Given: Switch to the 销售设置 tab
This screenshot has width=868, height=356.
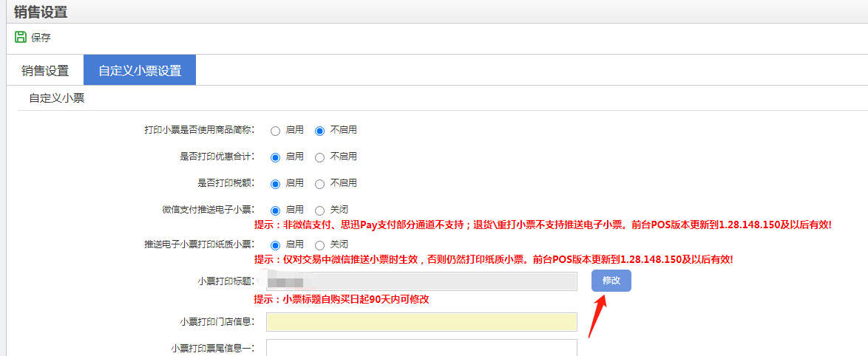Looking at the screenshot, I should [45, 71].
